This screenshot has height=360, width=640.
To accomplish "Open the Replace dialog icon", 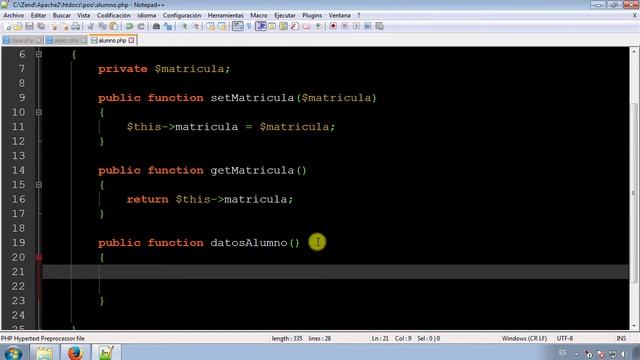I will (168, 27).
